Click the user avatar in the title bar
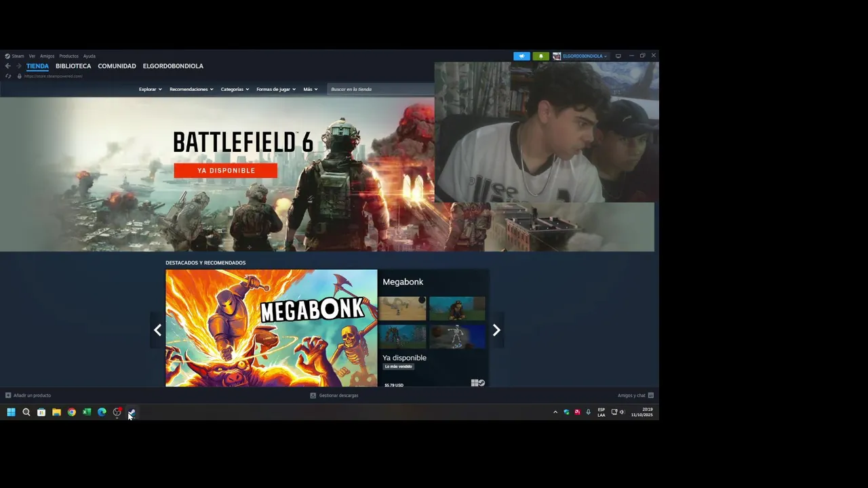 (557, 56)
